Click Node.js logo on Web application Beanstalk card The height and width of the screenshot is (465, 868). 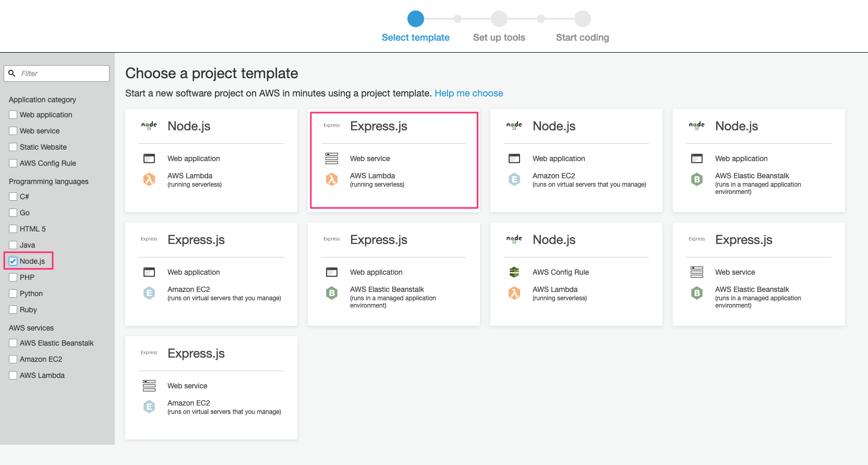click(x=697, y=126)
